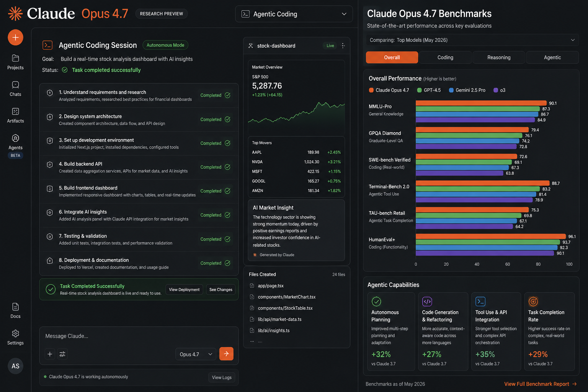
Task: Open Agents beta in the sidebar
Action: click(15, 145)
